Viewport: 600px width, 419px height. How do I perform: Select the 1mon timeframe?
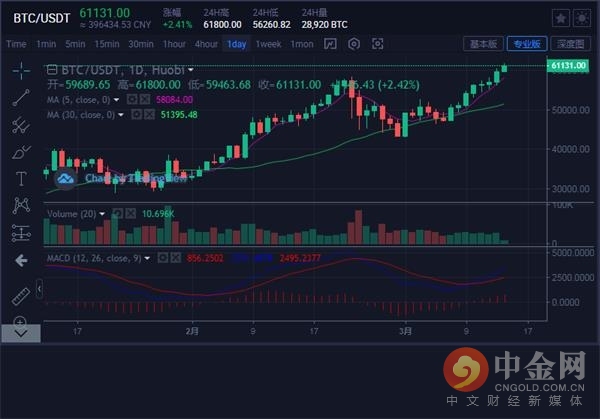302,44
